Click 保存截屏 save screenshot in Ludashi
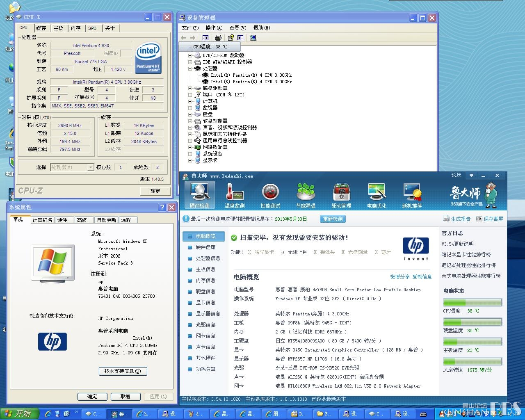 489,219
